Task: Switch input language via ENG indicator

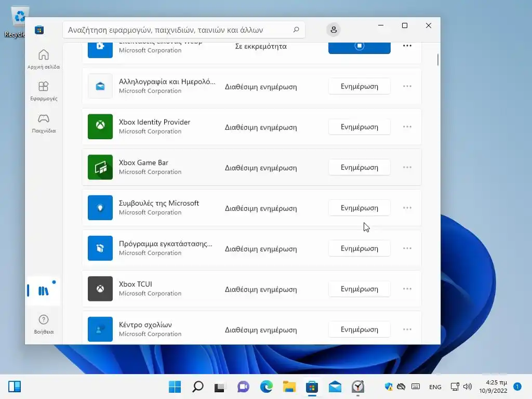Action: (x=435, y=387)
